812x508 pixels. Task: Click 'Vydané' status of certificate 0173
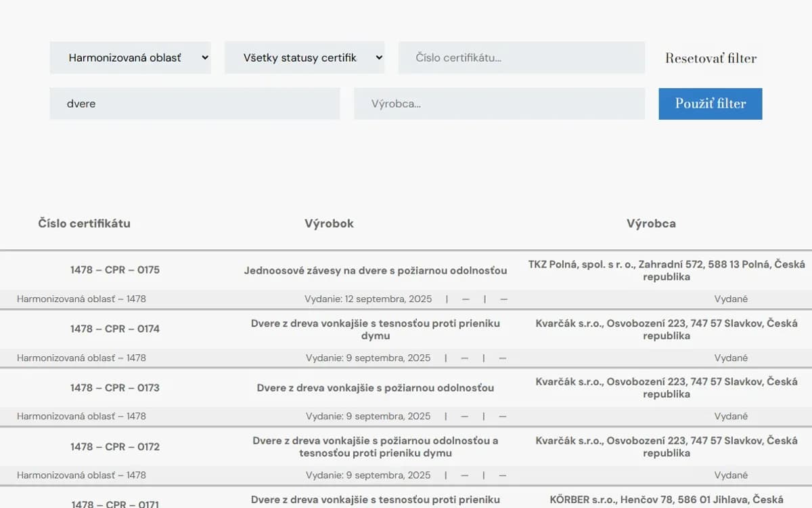[x=731, y=416]
